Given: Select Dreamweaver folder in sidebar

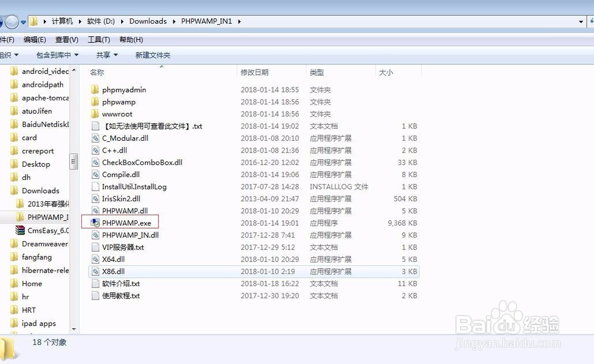Looking at the screenshot, I should pyautogui.click(x=39, y=243).
